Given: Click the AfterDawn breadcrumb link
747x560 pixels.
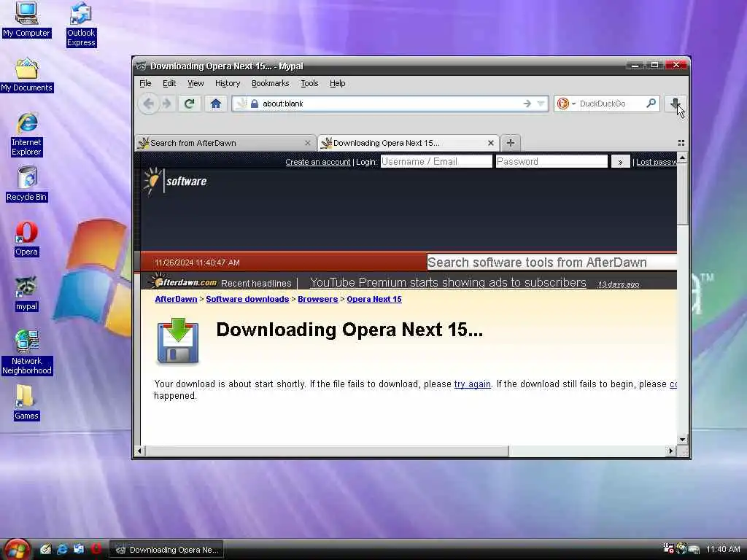Looking at the screenshot, I should [176, 299].
